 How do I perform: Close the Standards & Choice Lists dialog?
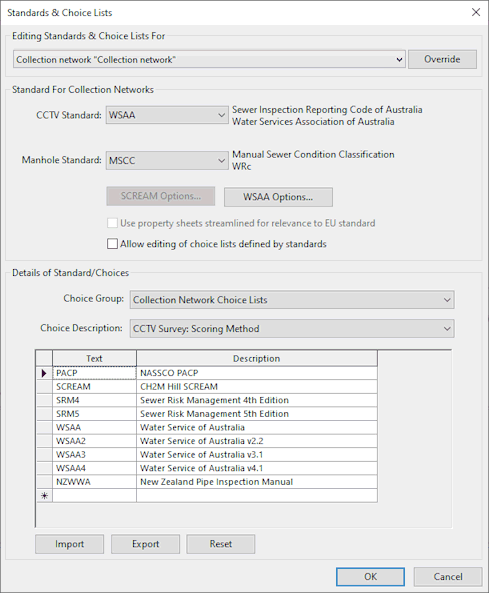click(476, 12)
